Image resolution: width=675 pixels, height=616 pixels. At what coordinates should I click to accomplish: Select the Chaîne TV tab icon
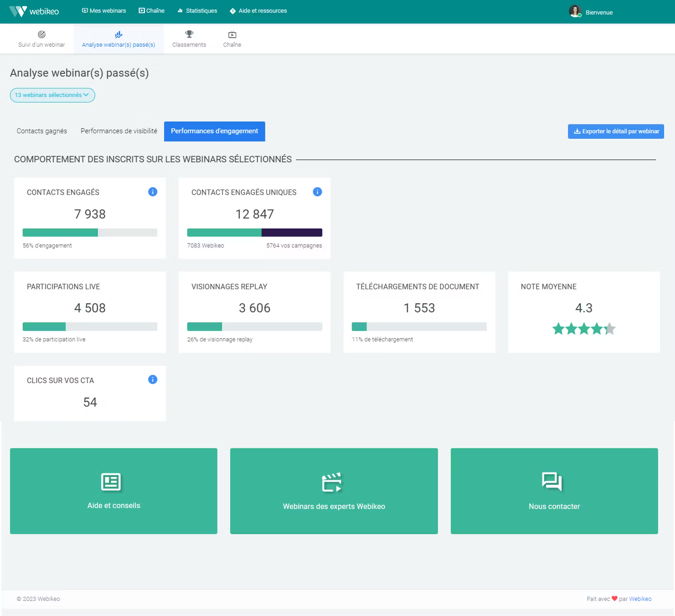[232, 38]
